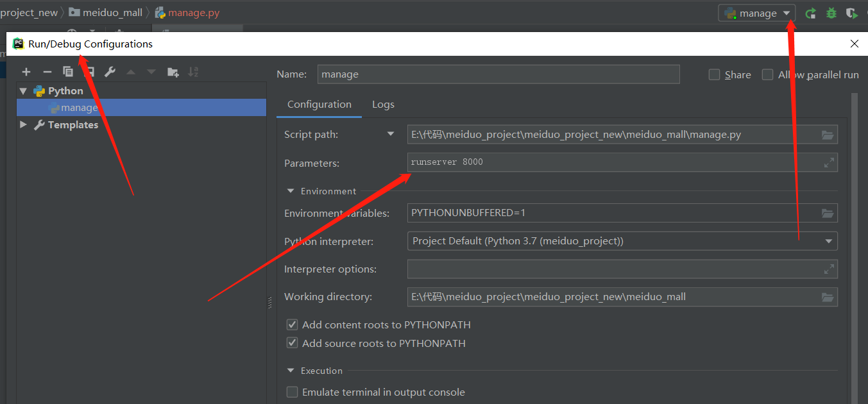This screenshot has height=404, width=868.
Task: Expand the Interpreter options field
Action: (x=829, y=269)
